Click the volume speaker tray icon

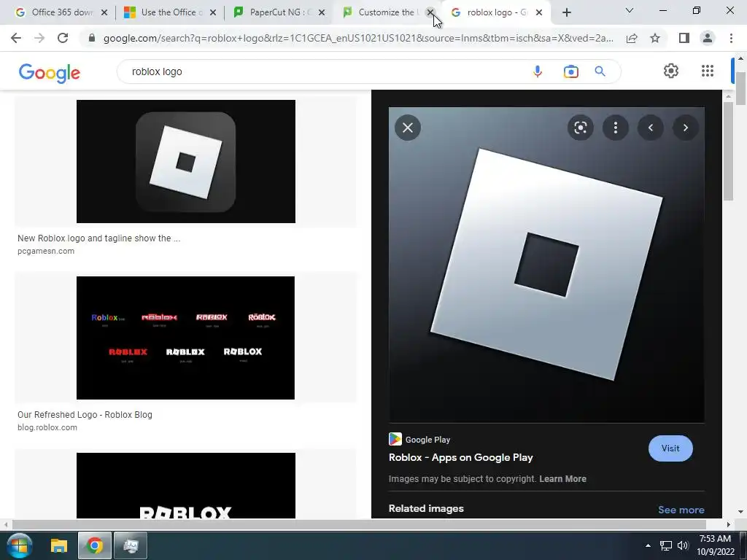(x=683, y=545)
